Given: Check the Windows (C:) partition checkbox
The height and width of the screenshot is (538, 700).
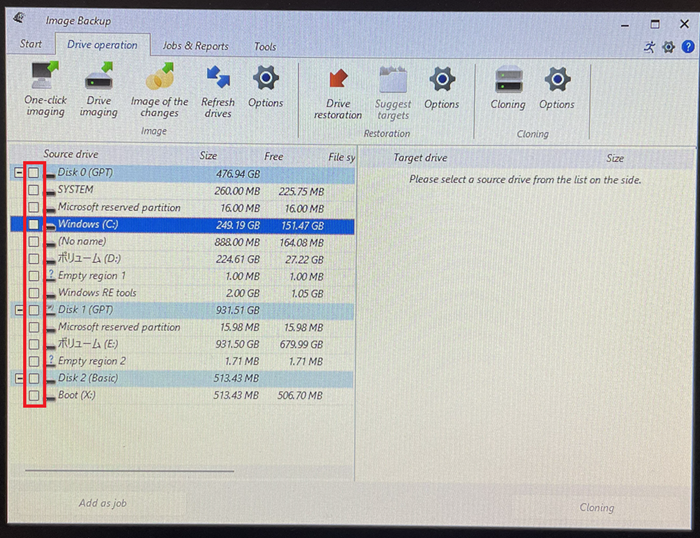Looking at the screenshot, I should 34,225.
